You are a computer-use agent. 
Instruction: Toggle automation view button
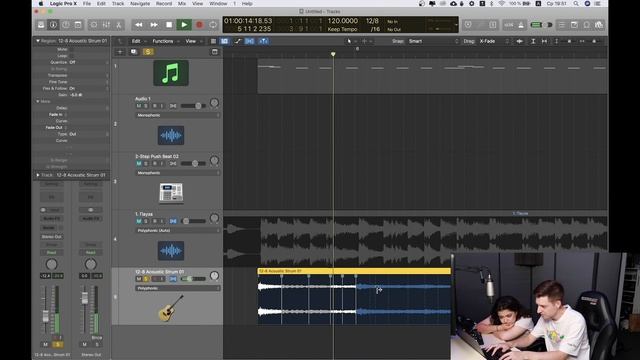238,41
